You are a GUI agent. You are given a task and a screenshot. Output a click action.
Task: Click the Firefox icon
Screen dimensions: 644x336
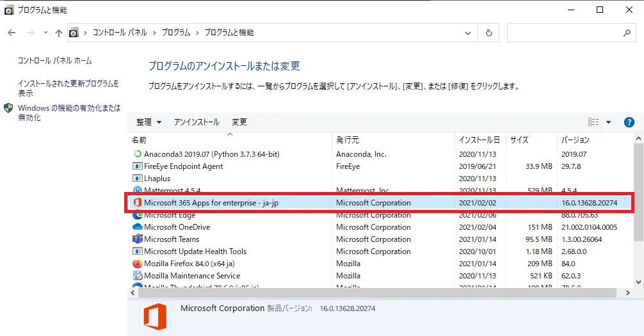point(137,263)
